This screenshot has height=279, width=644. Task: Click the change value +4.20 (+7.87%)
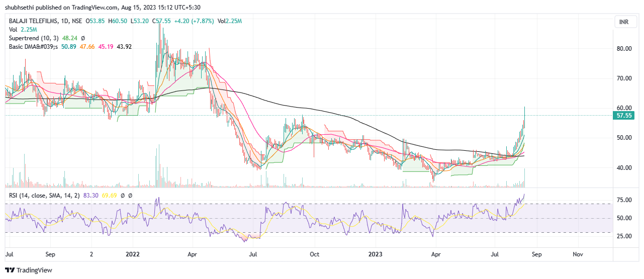pos(194,21)
